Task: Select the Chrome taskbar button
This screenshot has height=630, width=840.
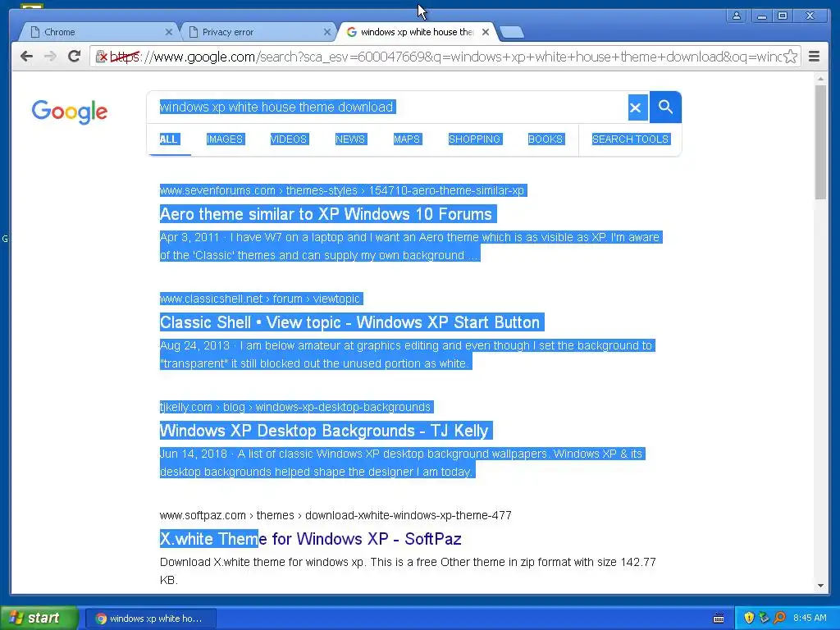Action: (151, 619)
